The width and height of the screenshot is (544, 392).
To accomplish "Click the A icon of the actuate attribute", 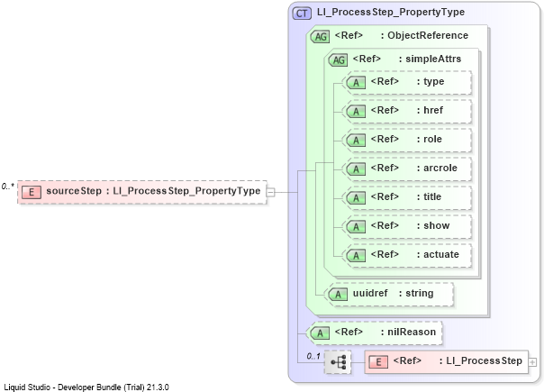I will coord(356,256).
